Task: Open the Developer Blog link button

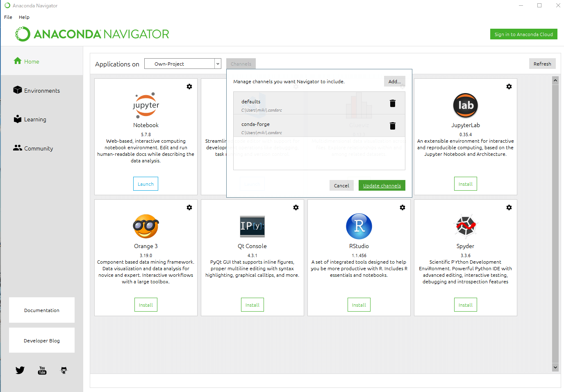Action: [x=42, y=340]
